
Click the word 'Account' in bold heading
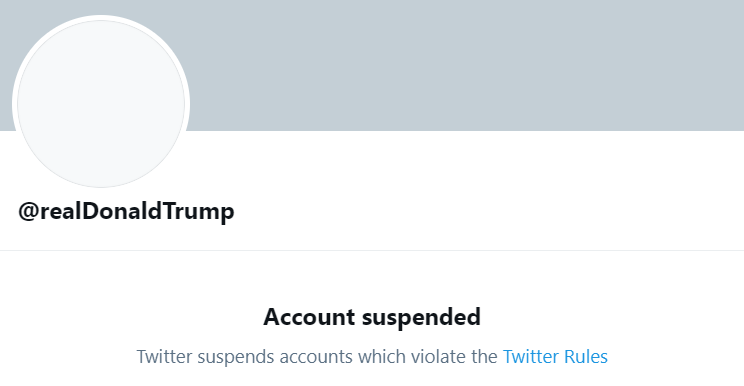(309, 317)
